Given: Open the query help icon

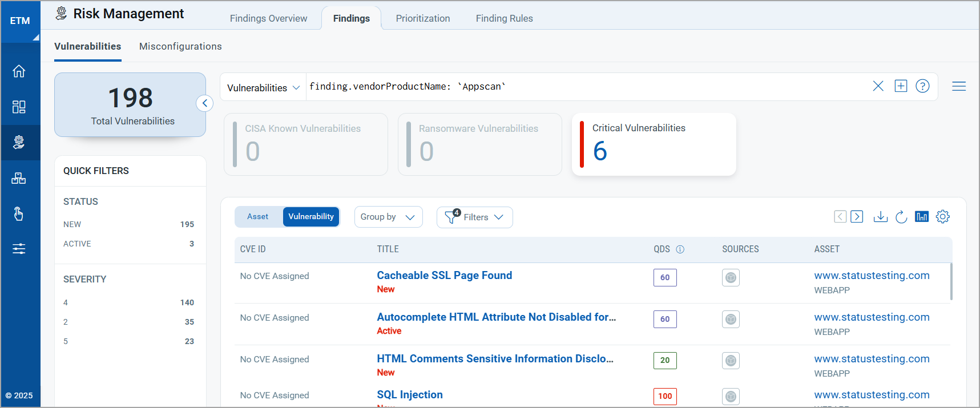Looking at the screenshot, I should click(922, 86).
